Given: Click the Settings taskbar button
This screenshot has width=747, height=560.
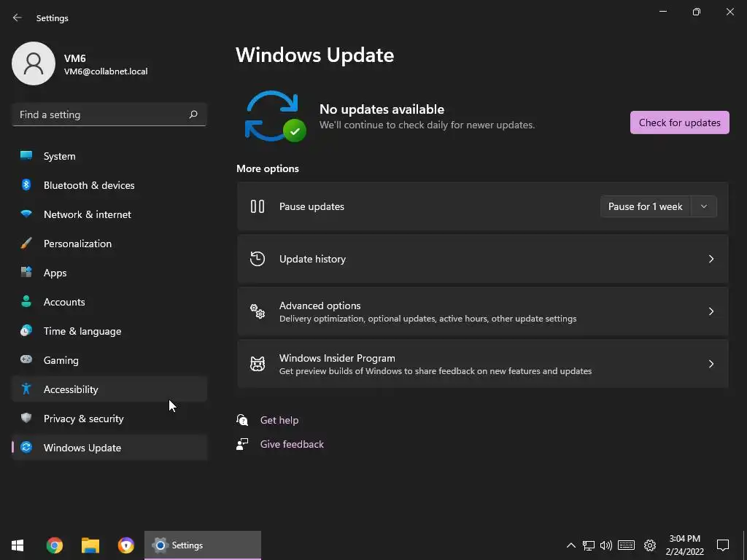Looking at the screenshot, I should click(x=203, y=545).
